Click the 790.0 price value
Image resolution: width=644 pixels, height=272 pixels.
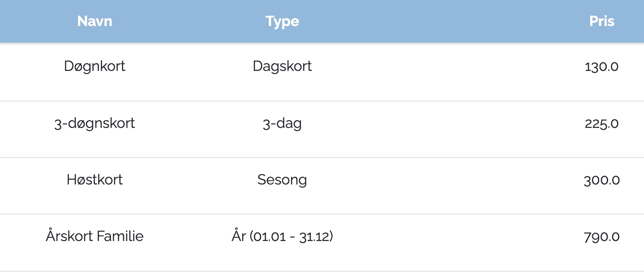(x=602, y=237)
